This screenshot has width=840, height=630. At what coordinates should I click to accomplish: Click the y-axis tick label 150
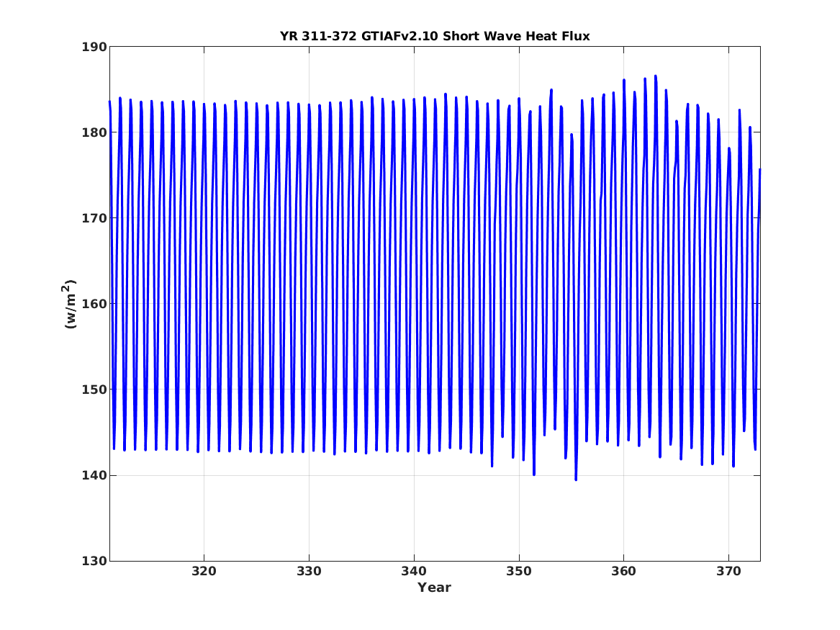[x=94, y=390]
